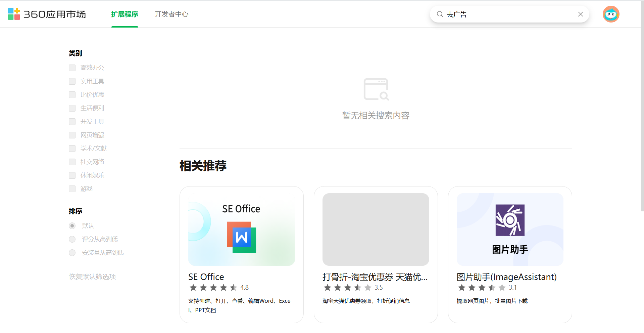Clear the search text with X icon
The image size is (644, 333).
pyautogui.click(x=581, y=14)
